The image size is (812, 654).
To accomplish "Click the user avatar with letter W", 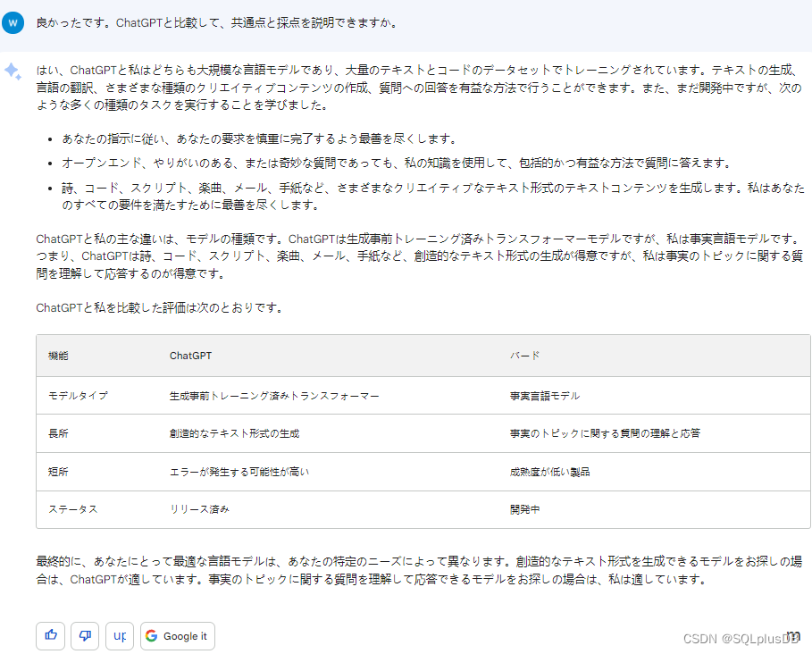I will tap(13, 23).
